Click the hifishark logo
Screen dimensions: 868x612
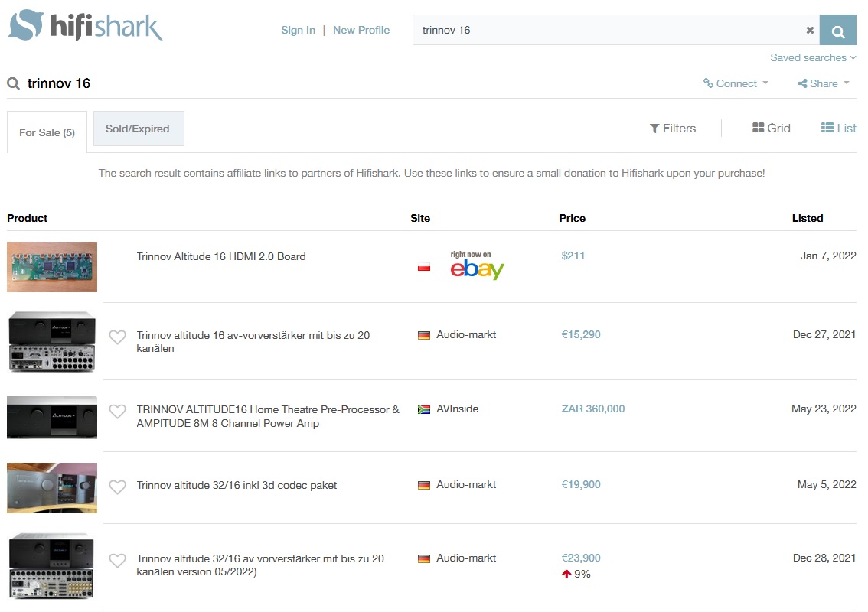(86, 26)
